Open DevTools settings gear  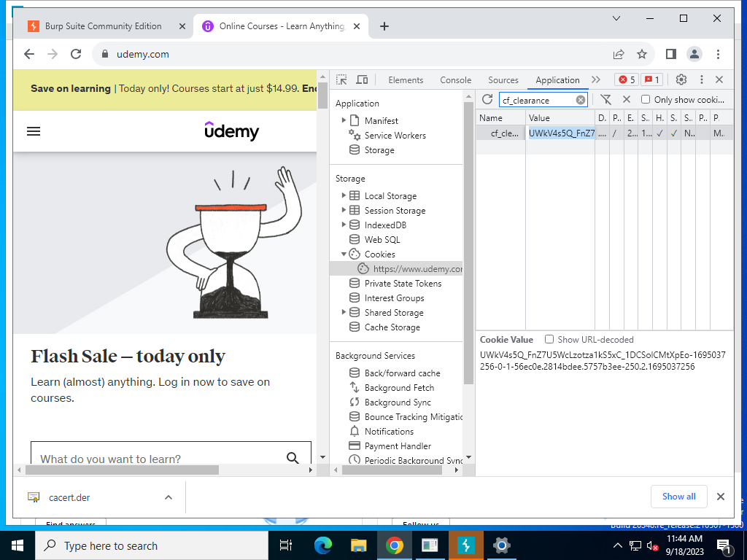click(x=681, y=79)
